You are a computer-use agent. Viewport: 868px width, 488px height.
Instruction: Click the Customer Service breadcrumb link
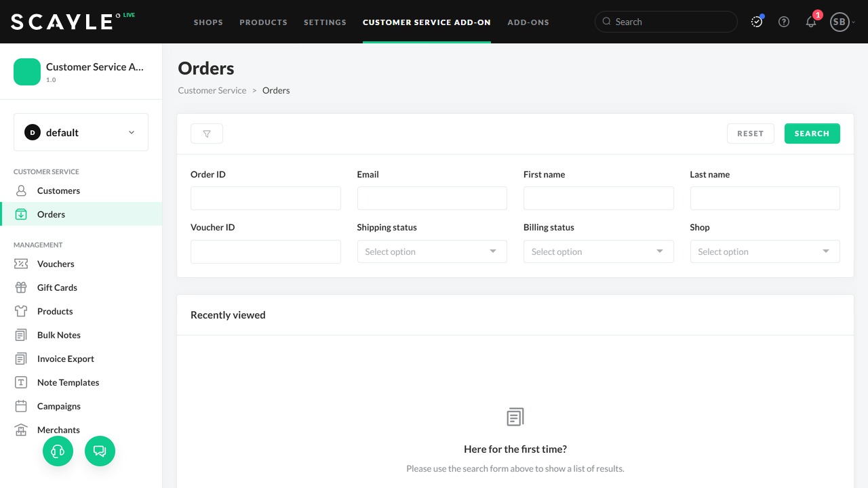coord(212,90)
